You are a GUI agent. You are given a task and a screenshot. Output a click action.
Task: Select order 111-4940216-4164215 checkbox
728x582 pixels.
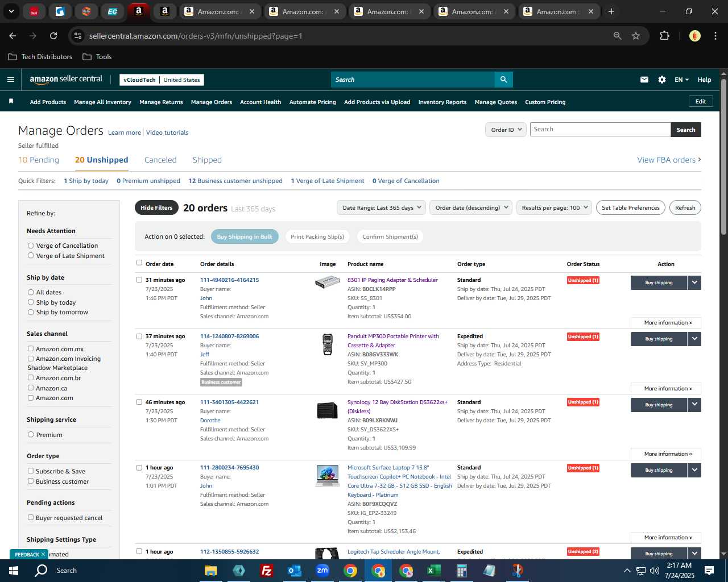click(139, 280)
